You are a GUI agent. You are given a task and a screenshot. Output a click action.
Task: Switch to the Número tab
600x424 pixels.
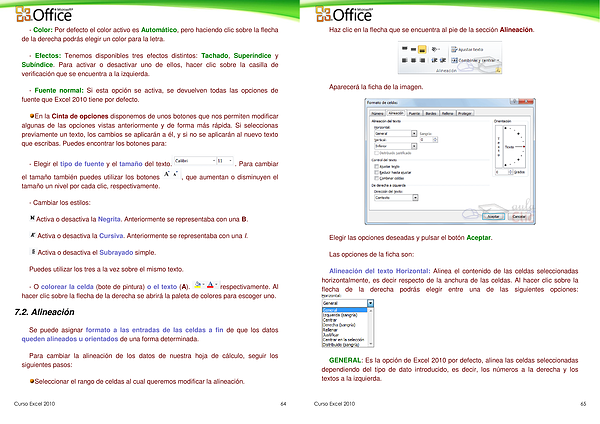point(377,113)
